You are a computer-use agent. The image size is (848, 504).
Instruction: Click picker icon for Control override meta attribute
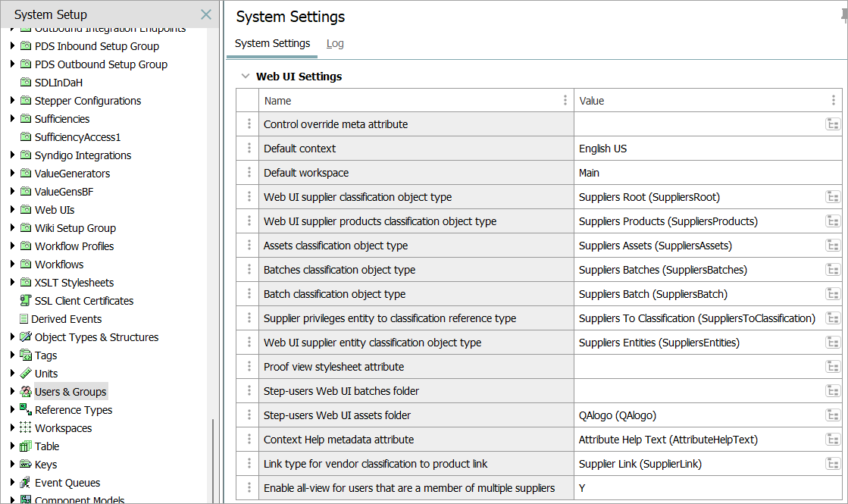point(833,124)
